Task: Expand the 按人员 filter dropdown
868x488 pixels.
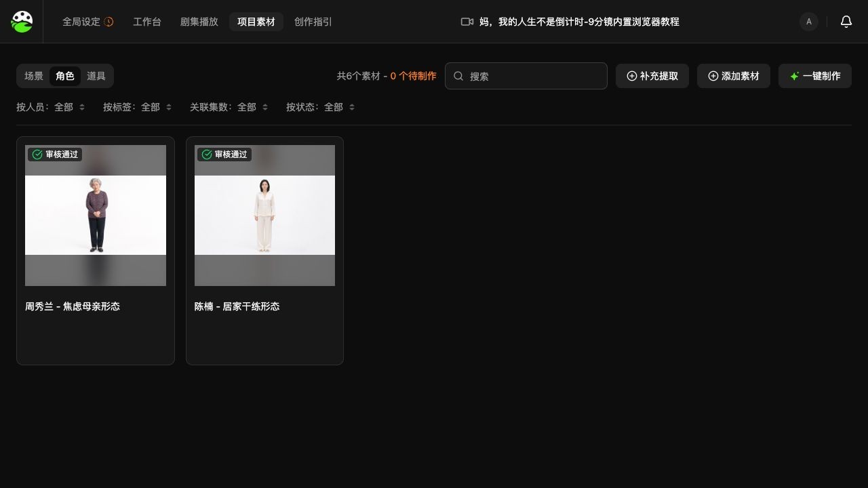Action: (51, 107)
